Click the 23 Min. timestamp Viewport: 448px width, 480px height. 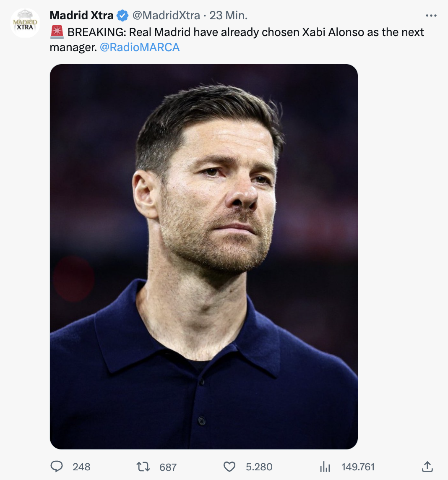[229, 16]
